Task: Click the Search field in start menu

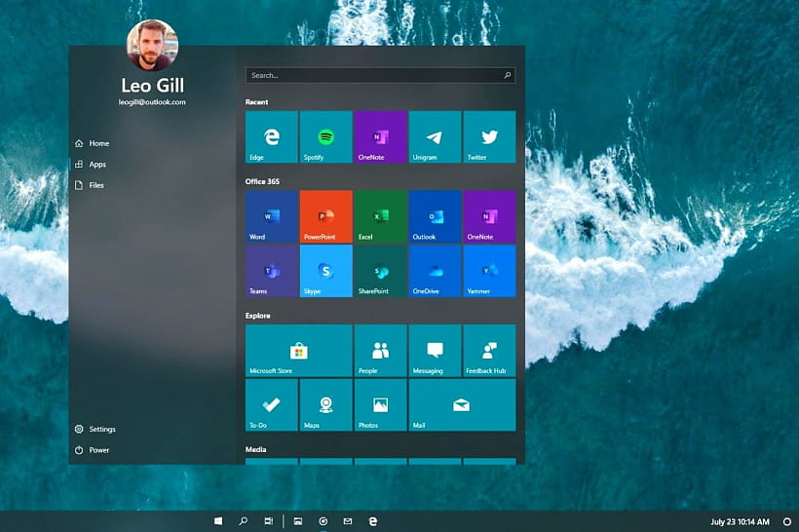Action: click(x=380, y=75)
